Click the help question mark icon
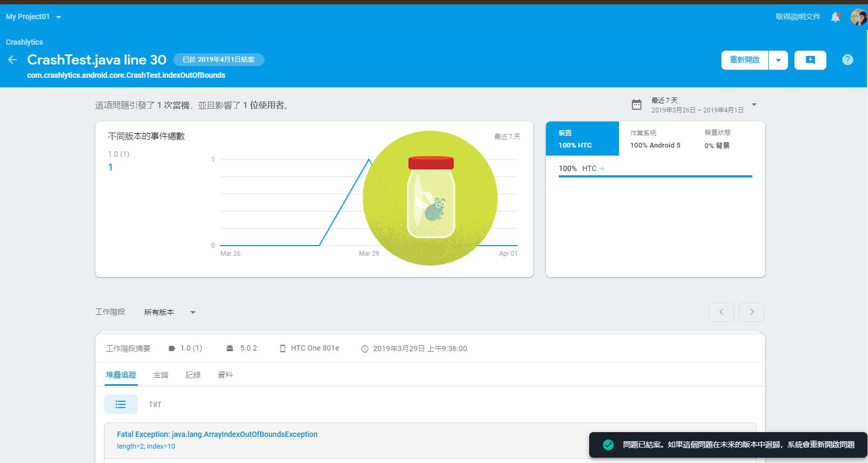This screenshot has width=868, height=463. (x=847, y=60)
